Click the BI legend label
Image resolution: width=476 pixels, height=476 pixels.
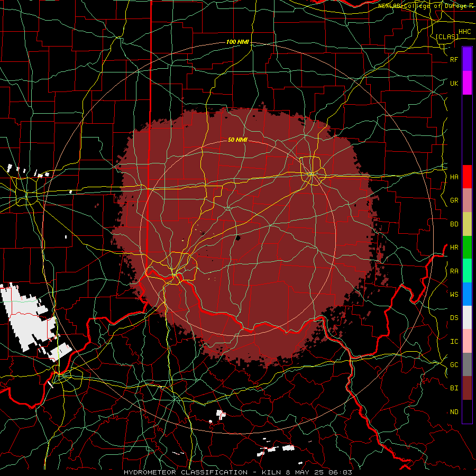[x=454, y=388]
